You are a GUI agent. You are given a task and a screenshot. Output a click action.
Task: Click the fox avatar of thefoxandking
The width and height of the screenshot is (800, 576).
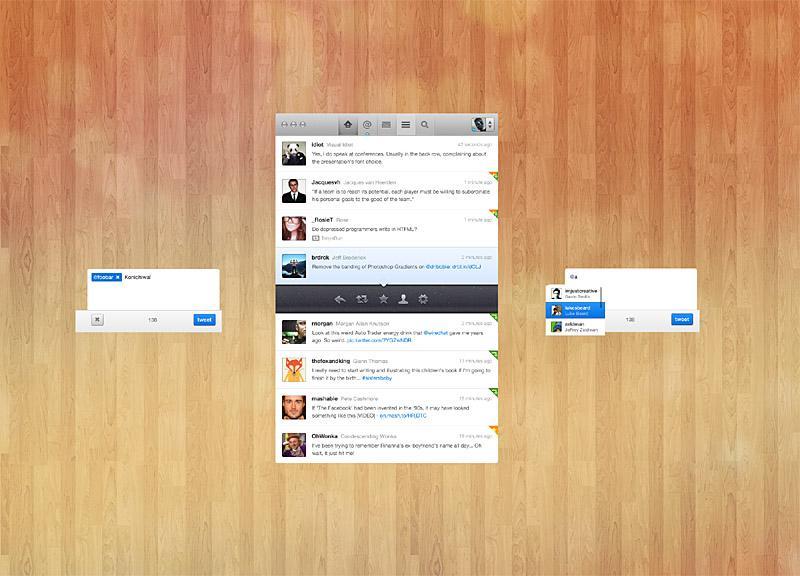[293, 368]
